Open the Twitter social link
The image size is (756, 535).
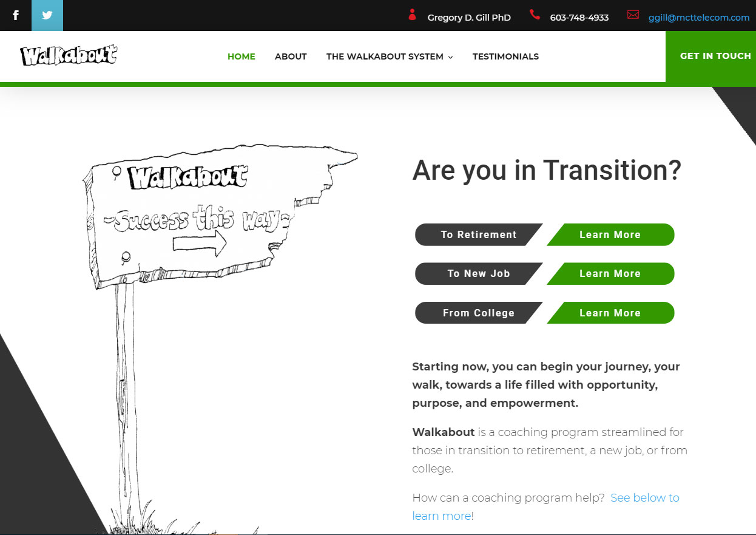click(47, 15)
